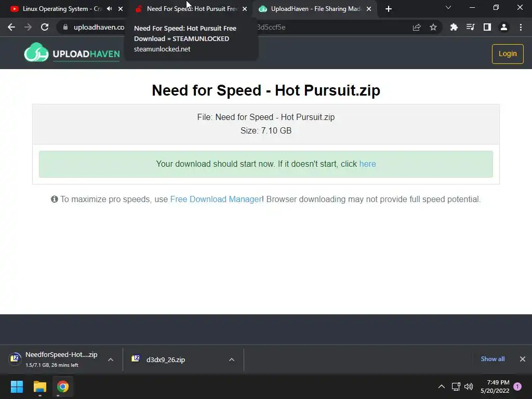Toggle the Chrome side panel
532x399 pixels.
(487, 27)
